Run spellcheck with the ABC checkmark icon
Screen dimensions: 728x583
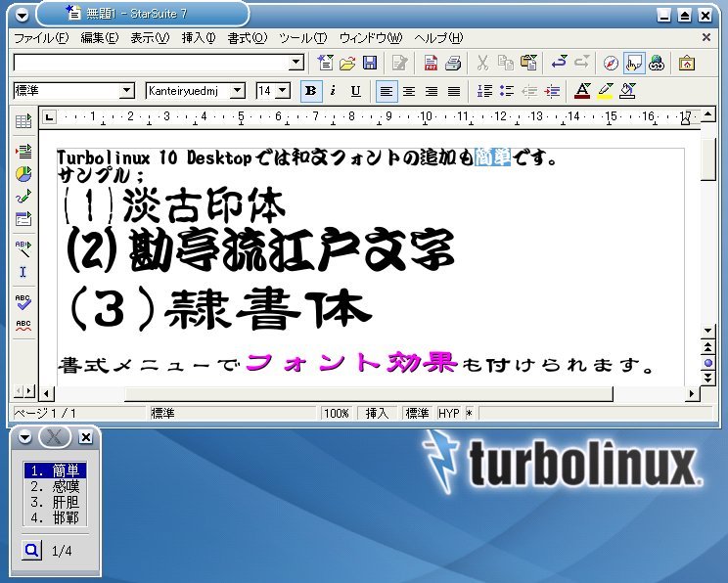23,301
